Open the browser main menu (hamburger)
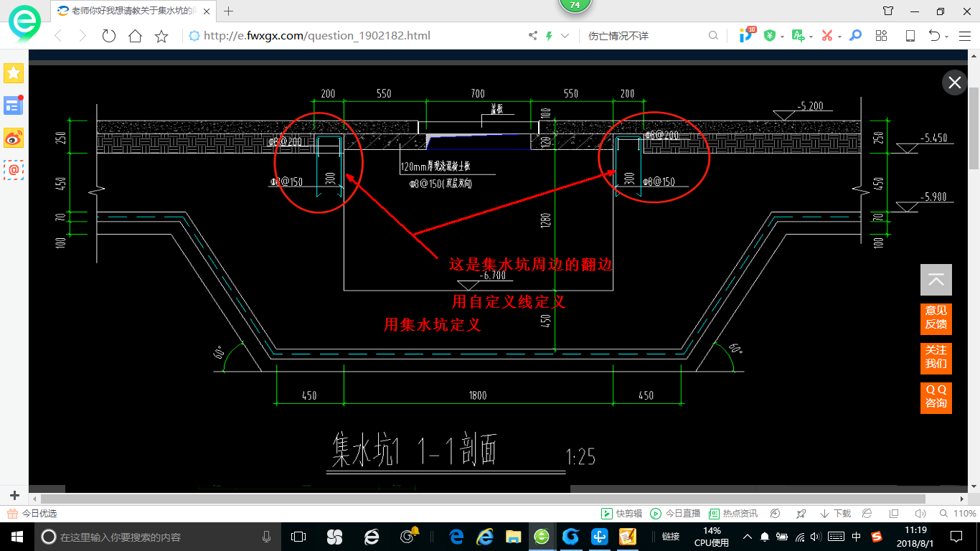The image size is (980, 551). (965, 36)
